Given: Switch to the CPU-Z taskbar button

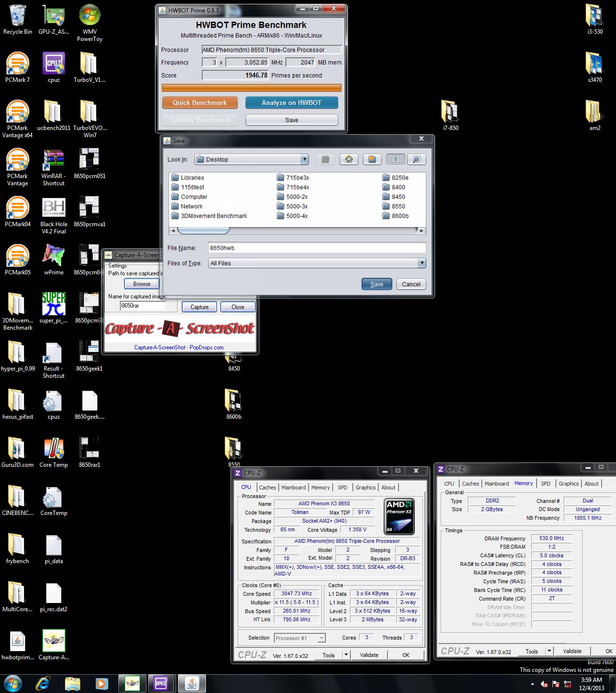Looking at the screenshot, I should pyautogui.click(x=160, y=683).
